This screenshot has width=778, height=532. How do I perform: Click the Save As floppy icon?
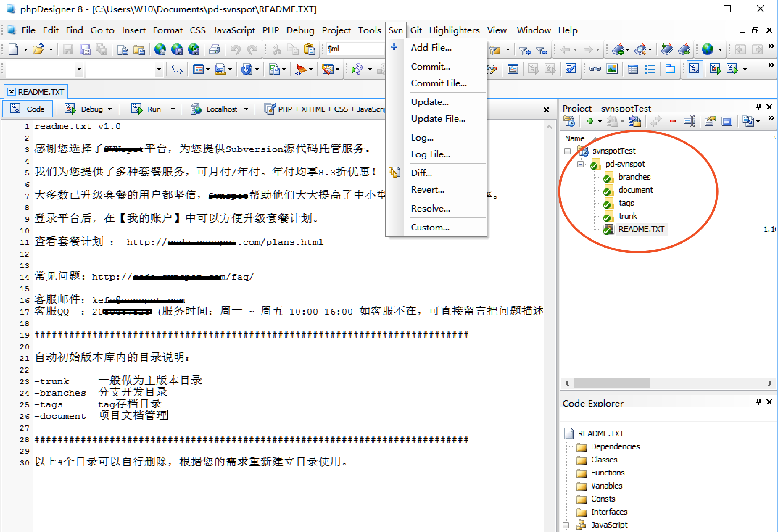[x=85, y=49]
